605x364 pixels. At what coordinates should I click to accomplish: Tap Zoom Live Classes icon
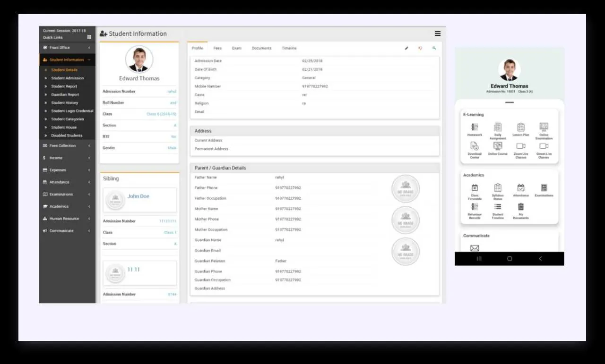pyautogui.click(x=521, y=150)
